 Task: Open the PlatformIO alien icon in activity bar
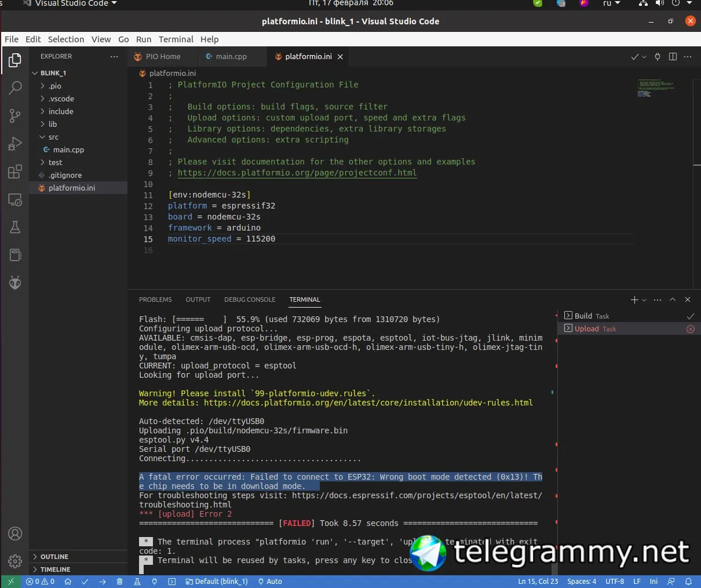[15, 283]
